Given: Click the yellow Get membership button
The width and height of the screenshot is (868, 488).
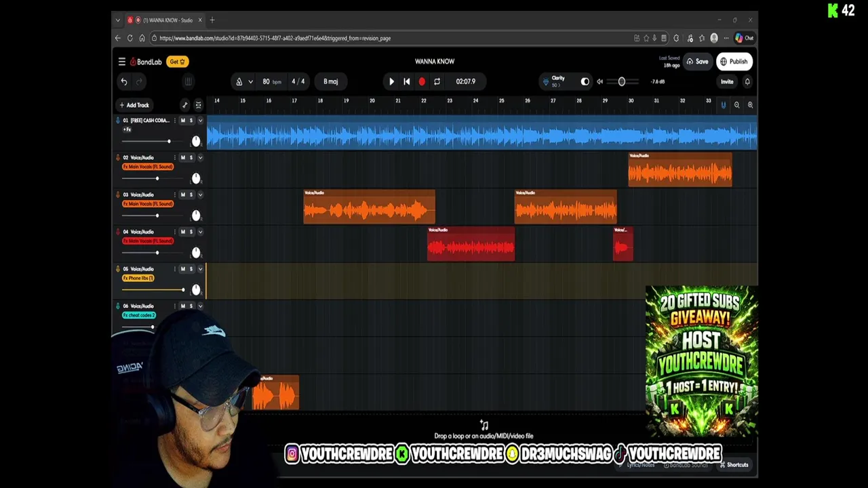Looking at the screenshot, I should point(177,62).
